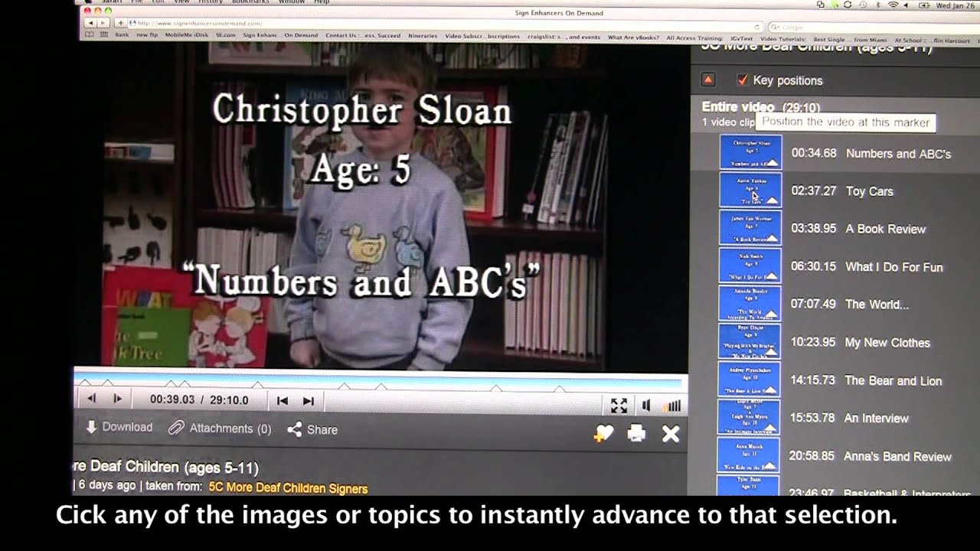
Task: Open the 'What Are vBooks?' bookmark
Action: click(632, 37)
